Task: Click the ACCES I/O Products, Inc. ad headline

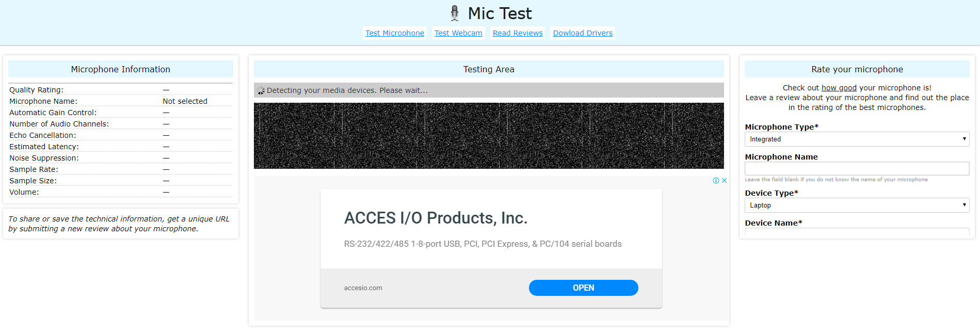Action: [436, 218]
